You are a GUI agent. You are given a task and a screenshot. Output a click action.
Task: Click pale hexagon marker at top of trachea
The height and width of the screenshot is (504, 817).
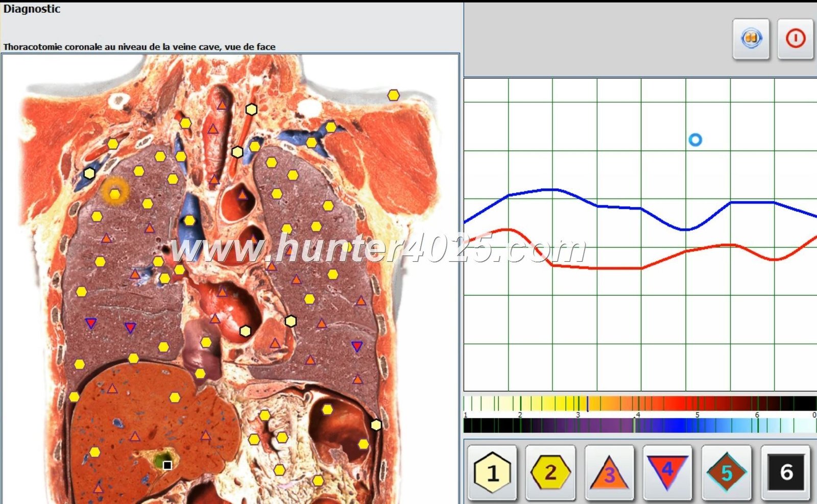tap(251, 110)
